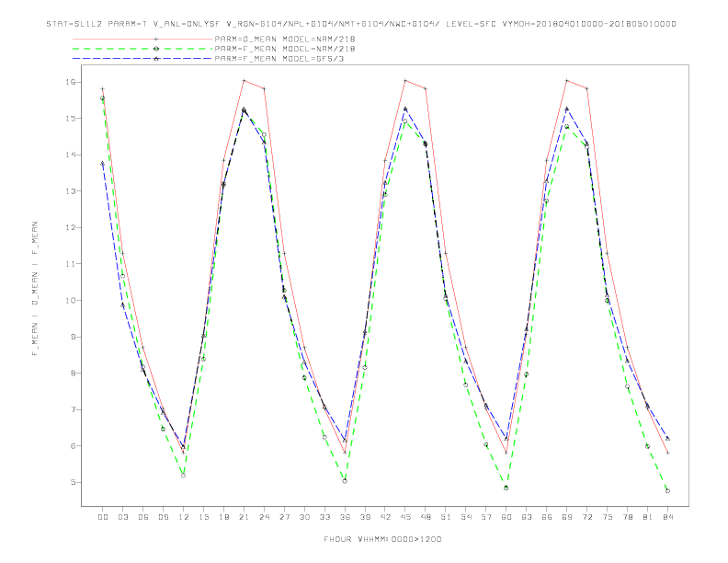Screen dimensions: 728x563
Task: Click y-axis tick value 6
Action: [74, 446]
